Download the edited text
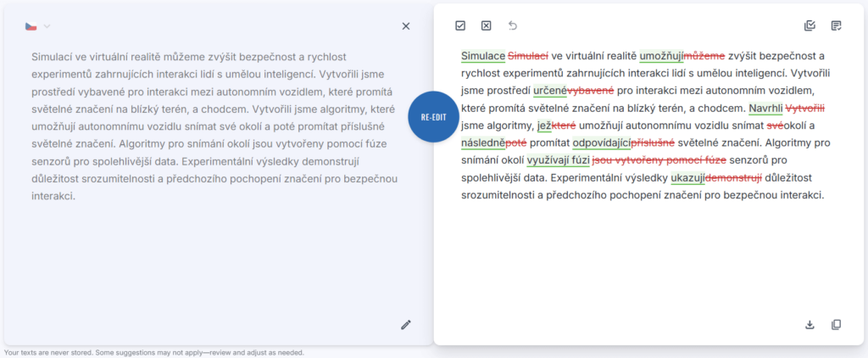The height and width of the screenshot is (358, 868). [x=810, y=324]
